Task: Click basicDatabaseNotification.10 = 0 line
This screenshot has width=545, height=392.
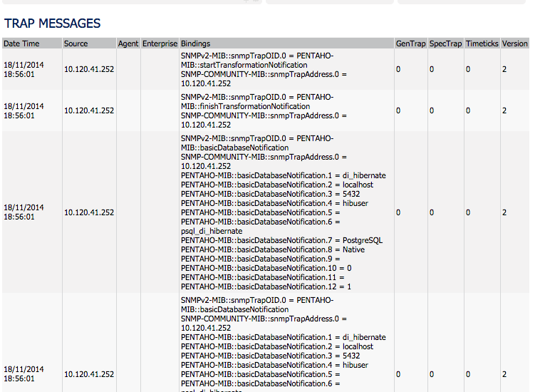Action: (x=266, y=268)
